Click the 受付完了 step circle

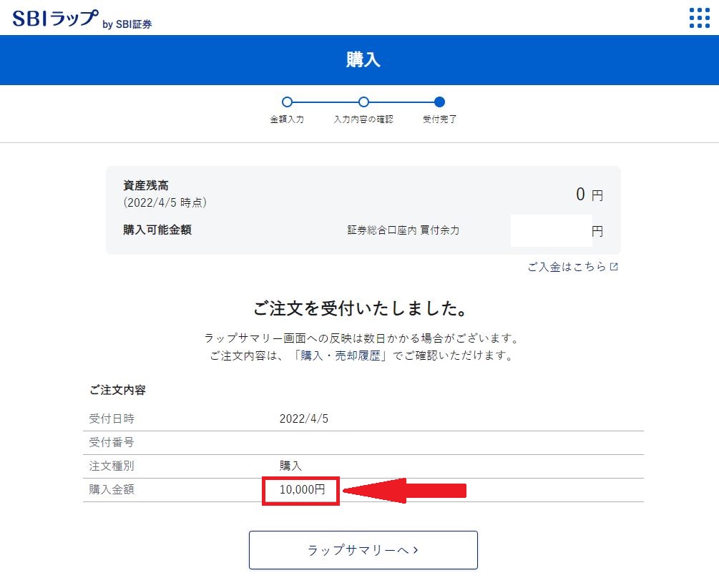[x=439, y=102]
